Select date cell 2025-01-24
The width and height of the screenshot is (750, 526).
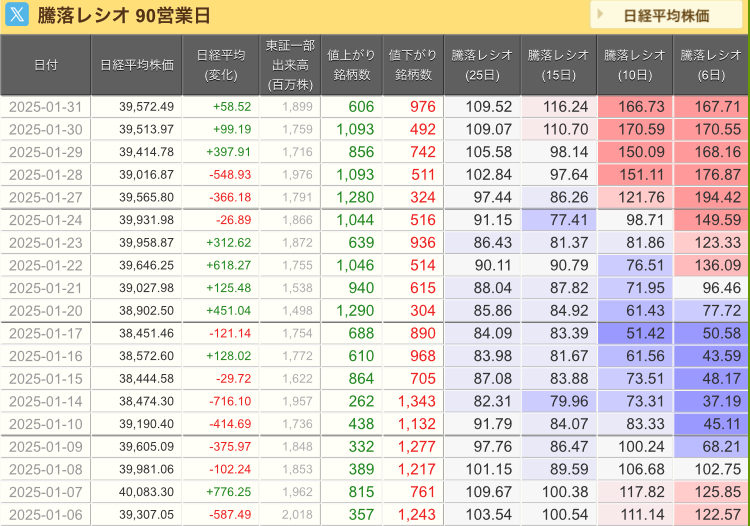(x=45, y=220)
